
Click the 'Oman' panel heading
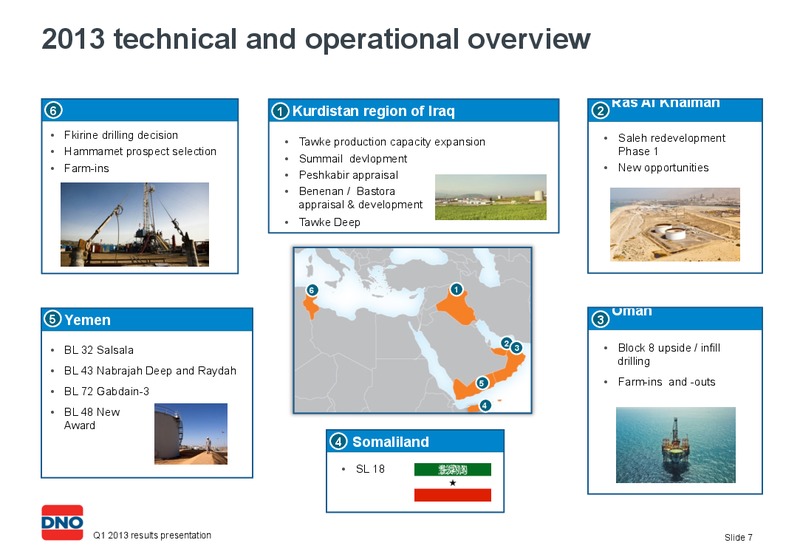click(x=632, y=311)
